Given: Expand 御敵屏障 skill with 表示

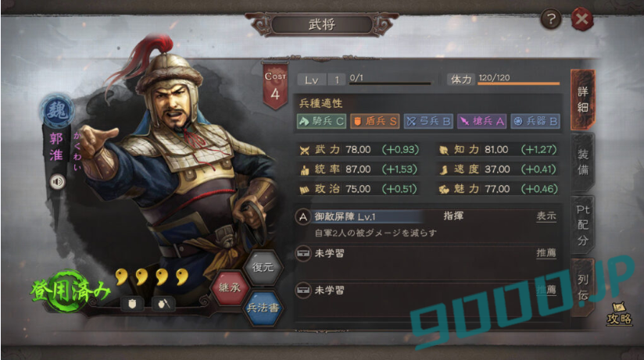Looking at the screenshot, I should [x=546, y=216].
